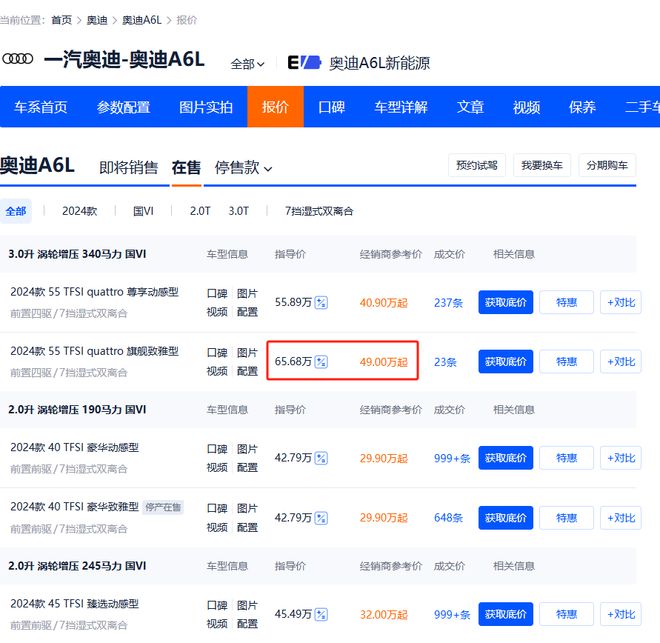This screenshot has height=643, width=660.
Task: Click 获取底价 for 旗舰致雅型
Action: pos(506,361)
